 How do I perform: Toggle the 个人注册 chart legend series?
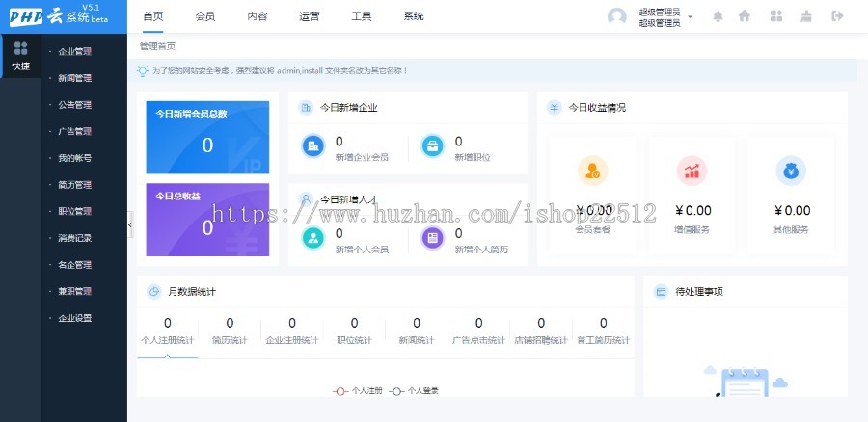358,391
